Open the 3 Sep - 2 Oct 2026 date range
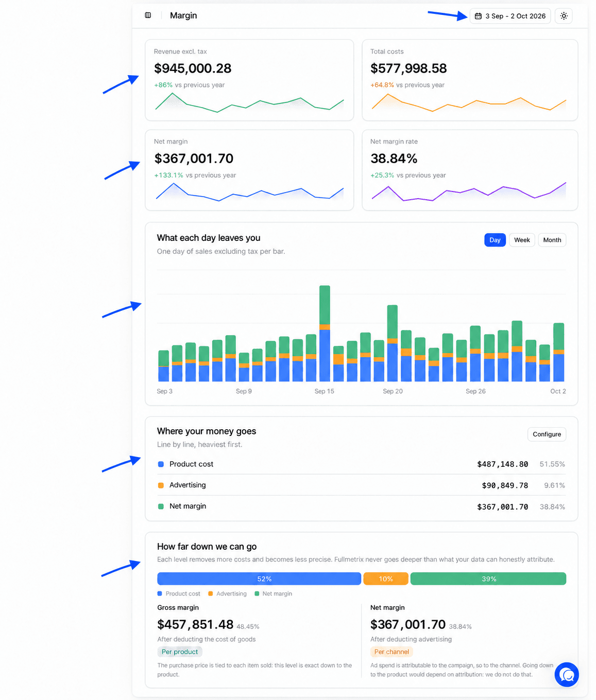The height and width of the screenshot is (700, 596). (x=510, y=16)
